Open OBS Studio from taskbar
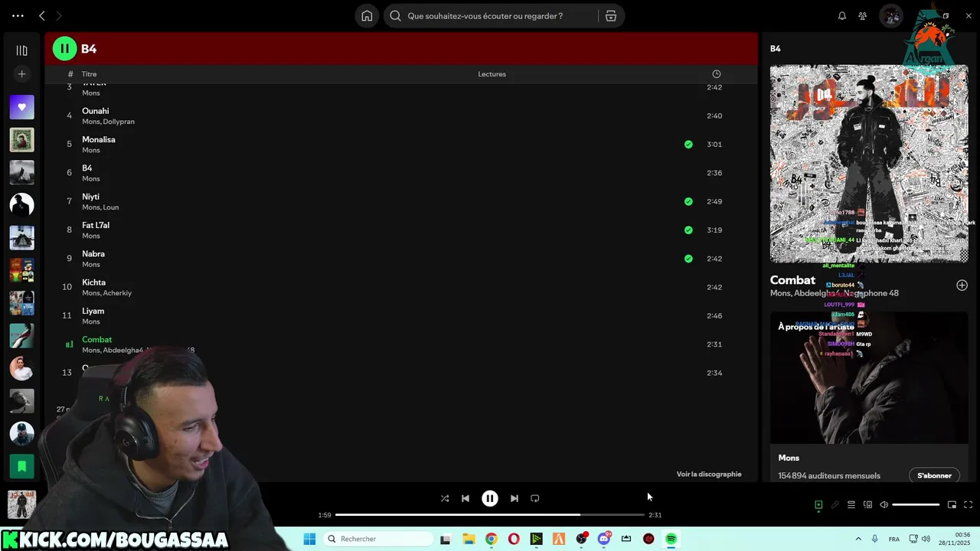Viewport: 980px width, 551px height. pyautogui.click(x=581, y=539)
